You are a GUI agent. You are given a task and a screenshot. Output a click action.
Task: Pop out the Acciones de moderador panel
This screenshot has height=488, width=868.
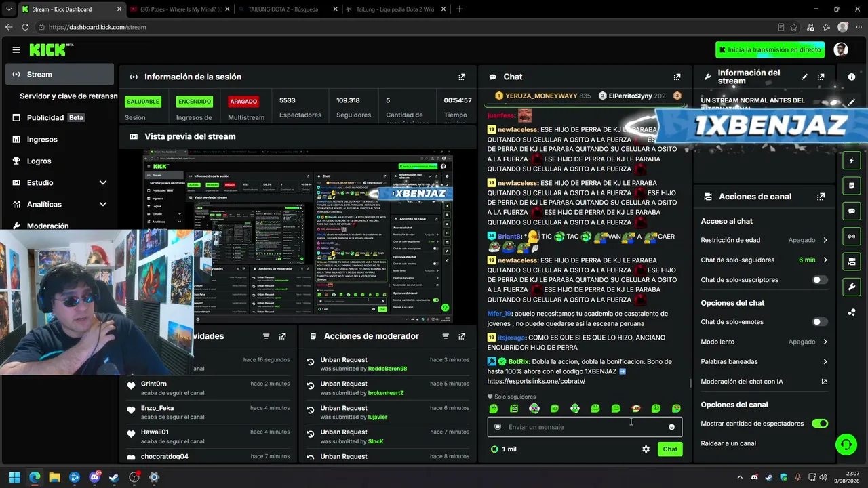pos(462,336)
